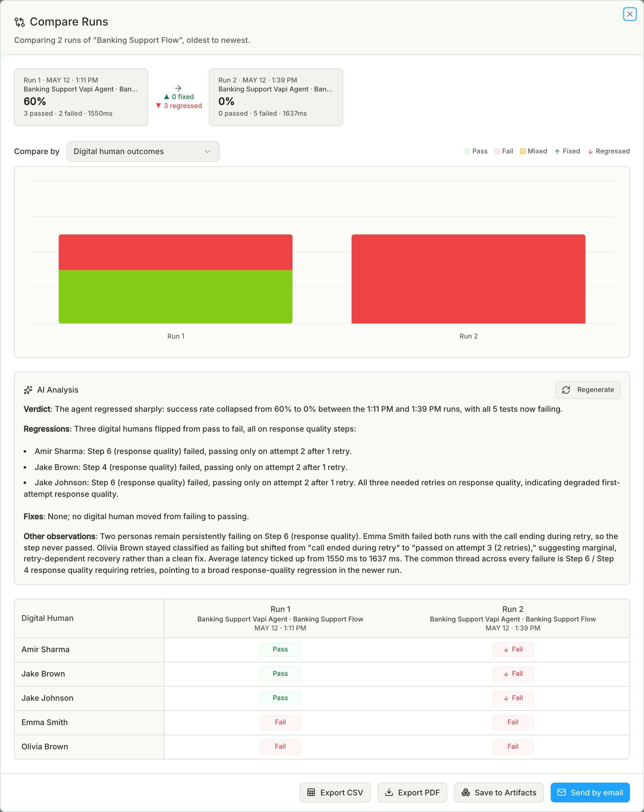The height and width of the screenshot is (812, 644).
Task: Click the table icon in Export CSV
Action: [x=311, y=792]
